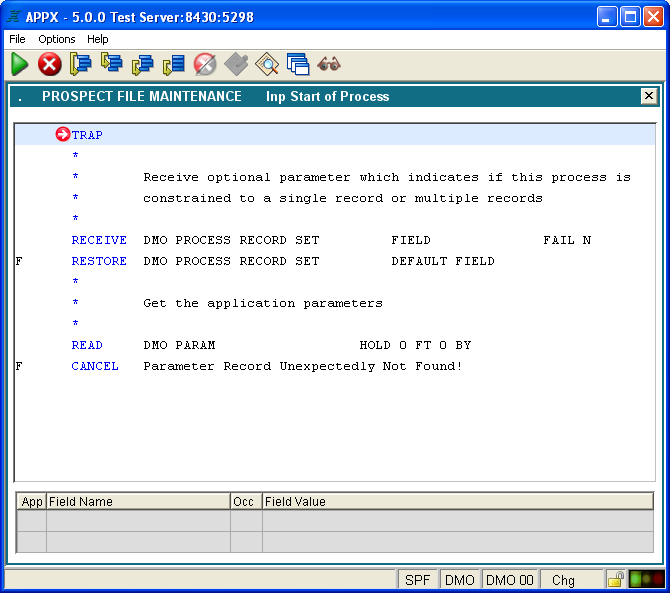Click the second debugger step icon
Screen dimensions: 670x593
pos(112,64)
